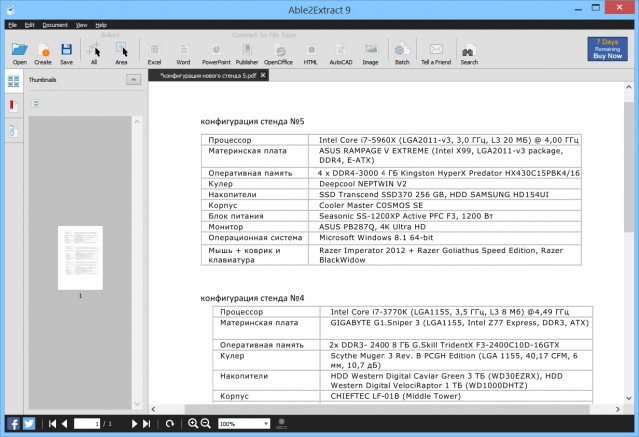Select page 1 thumbnail
639x437 pixels.
[x=80, y=258]
